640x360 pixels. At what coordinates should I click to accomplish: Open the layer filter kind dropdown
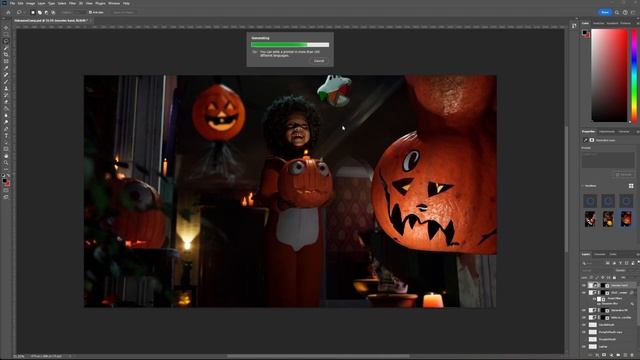(593, 263)
